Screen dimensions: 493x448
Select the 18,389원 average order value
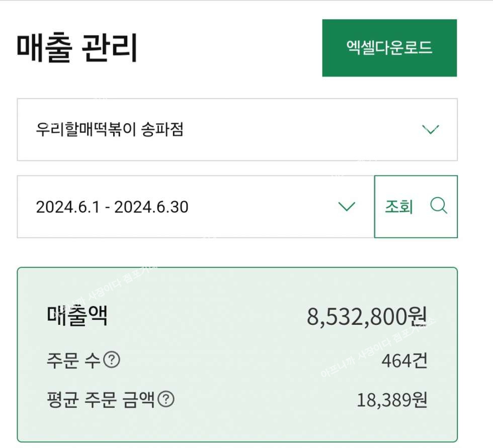(392, 400)
